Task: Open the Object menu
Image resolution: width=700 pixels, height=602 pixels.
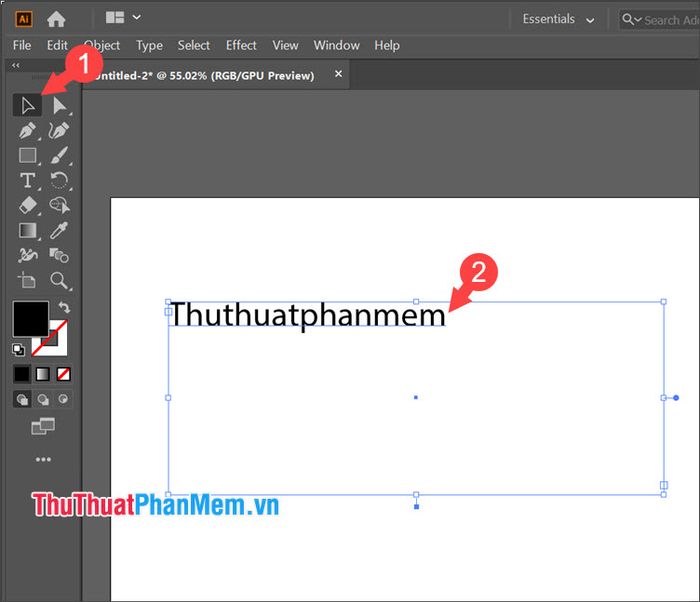Action: tap(102, 45)
